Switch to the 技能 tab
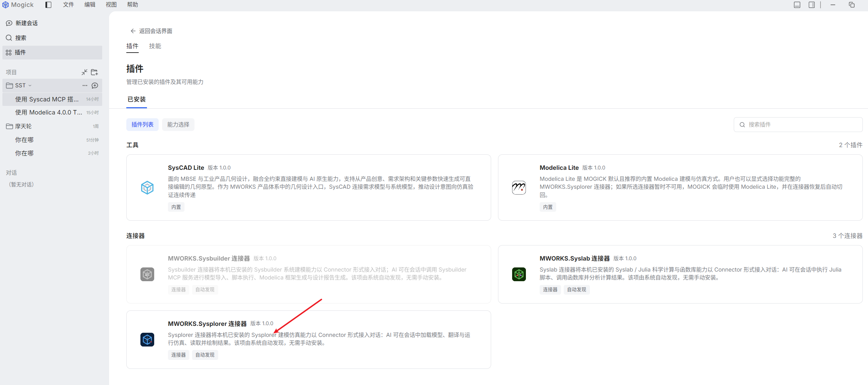Screen dimensions: 868x385 [155, 46]
